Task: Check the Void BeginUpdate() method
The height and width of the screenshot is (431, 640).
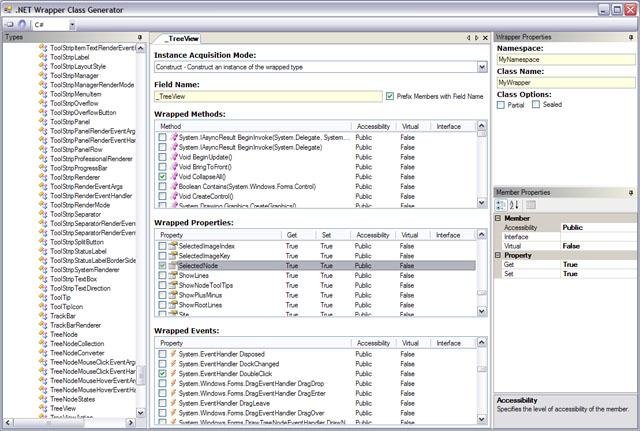Action: pyautogui.click(x=162, y=157)
